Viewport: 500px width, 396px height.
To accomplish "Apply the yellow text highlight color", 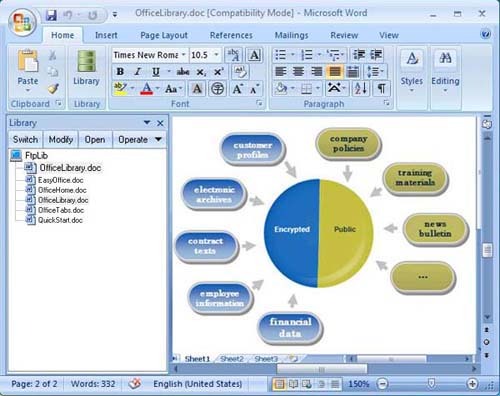I will click(120, 89).
